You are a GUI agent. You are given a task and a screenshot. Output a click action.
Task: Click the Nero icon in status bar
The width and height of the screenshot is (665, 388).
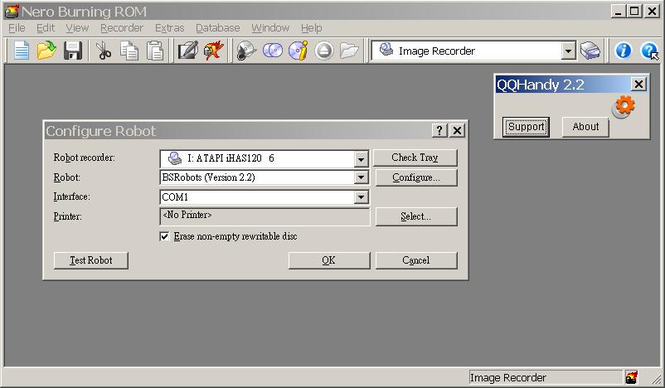pos(631,377)
